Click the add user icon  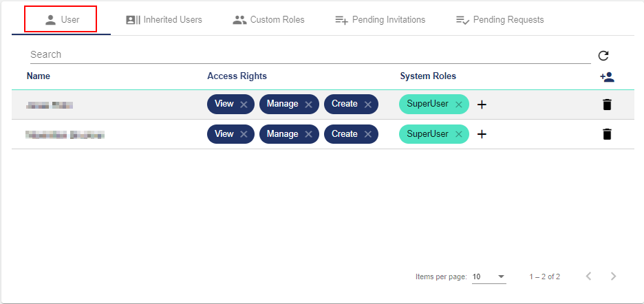point(606,77)
